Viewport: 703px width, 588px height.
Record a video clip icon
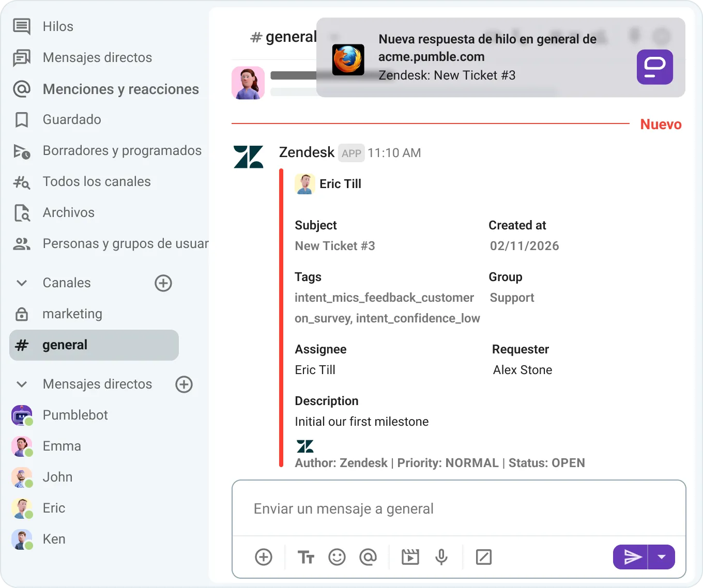[x=410, y=557]
